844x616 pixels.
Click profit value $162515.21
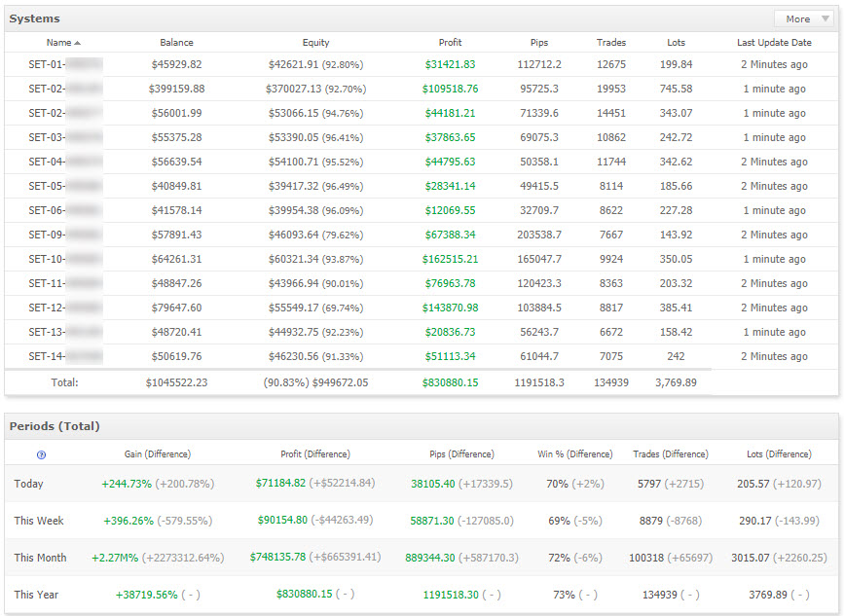(x=450, y=259)
